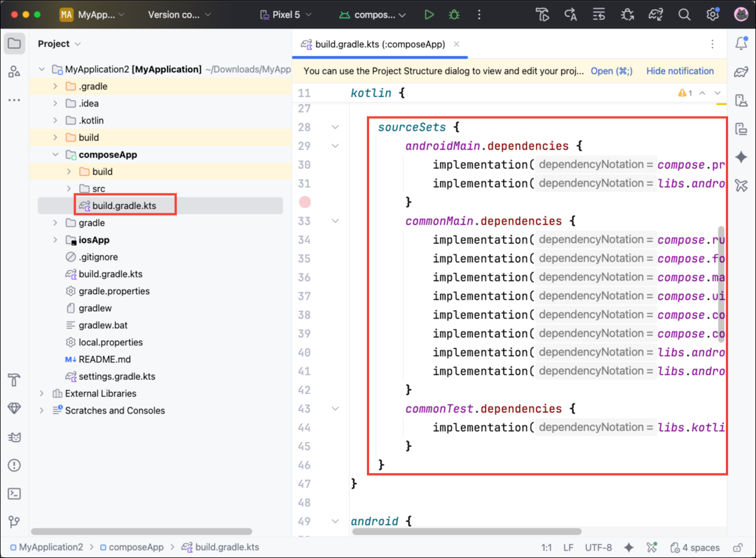Expand the iosApp folder
The width and height of the screenshot is (756, 558).
pos(55,240)
